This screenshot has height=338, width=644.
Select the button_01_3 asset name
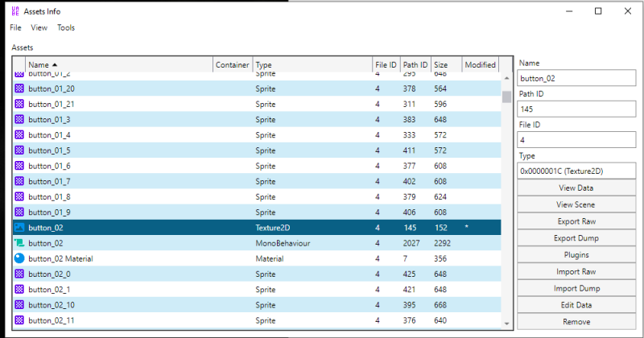pyautogui.click(x=49, y=120)
